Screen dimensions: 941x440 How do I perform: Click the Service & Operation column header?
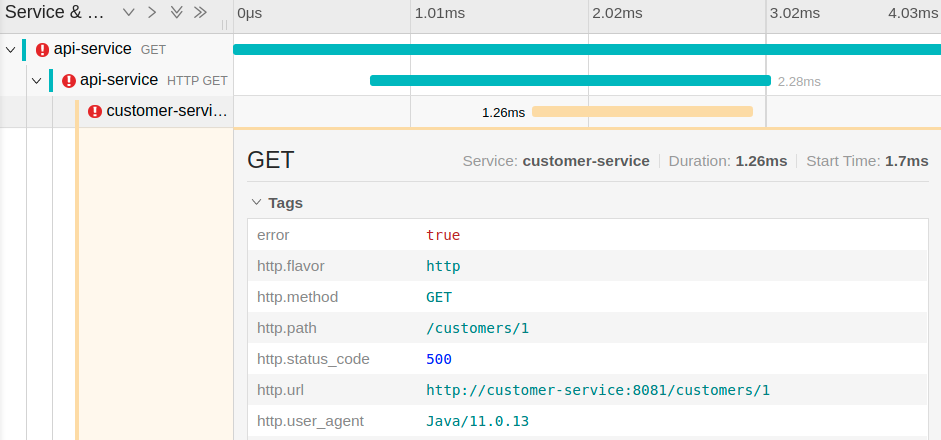click(55, 13)
